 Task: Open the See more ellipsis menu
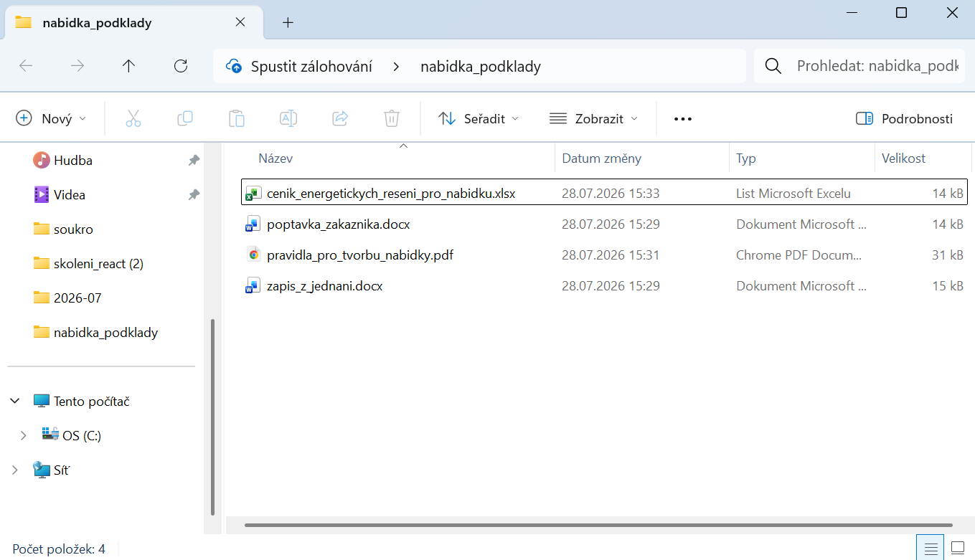(683, 119)
